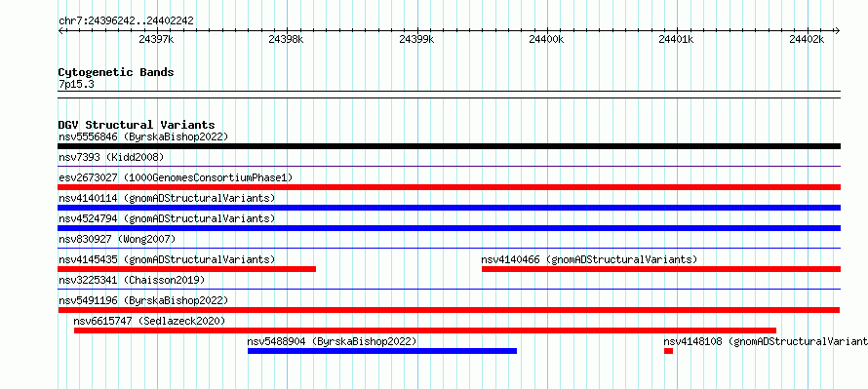Click the chr7:24396242..24402242 region label

(x=126, y=20)
